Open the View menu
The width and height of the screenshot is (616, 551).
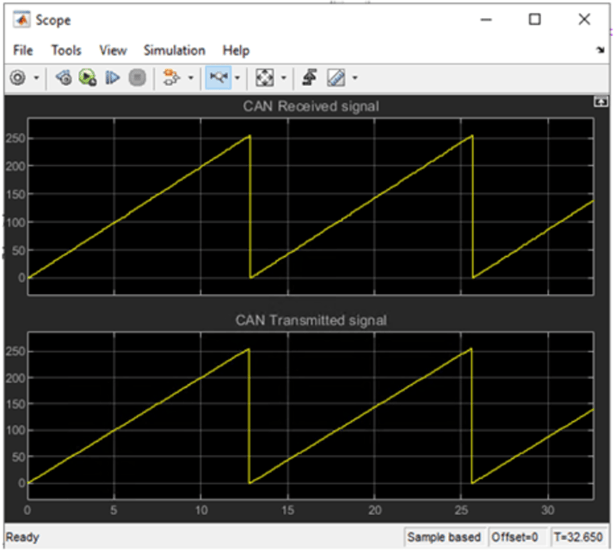[113, 50]
